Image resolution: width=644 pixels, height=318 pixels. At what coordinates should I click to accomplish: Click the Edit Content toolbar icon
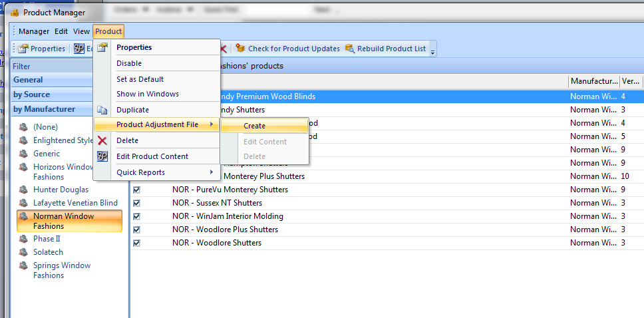pyautogui.click(x=79, y=49)
